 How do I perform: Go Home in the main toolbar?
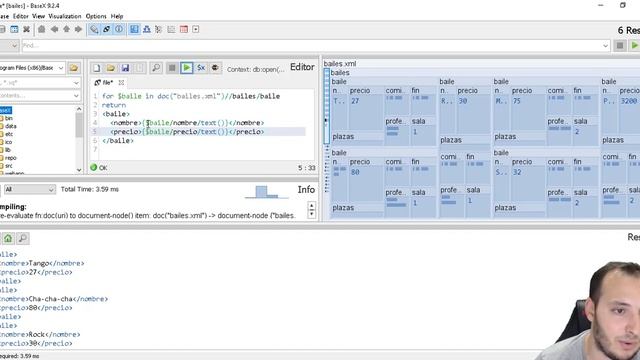point(42,29)
